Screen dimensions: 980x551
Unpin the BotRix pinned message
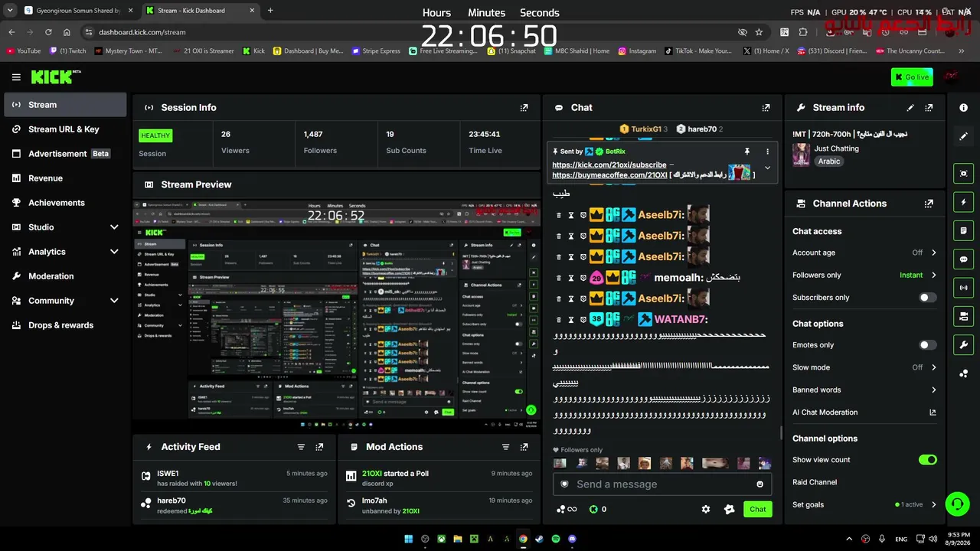pos(747,152)
